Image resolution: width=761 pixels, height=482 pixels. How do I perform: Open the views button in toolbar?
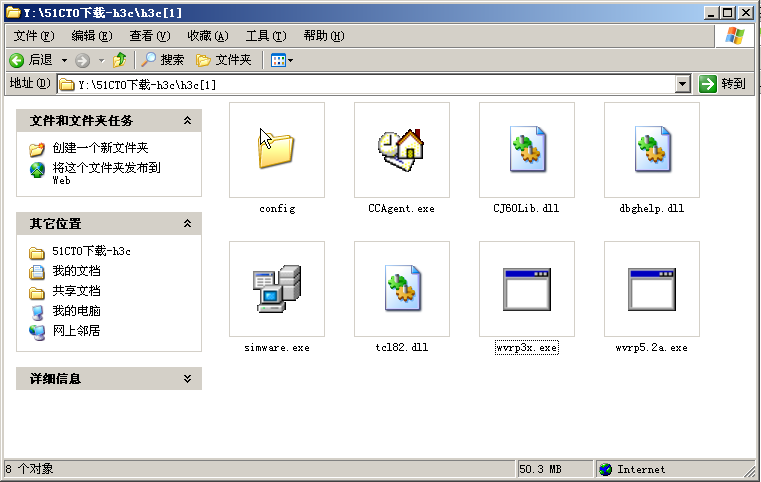[x=281, y=60]
